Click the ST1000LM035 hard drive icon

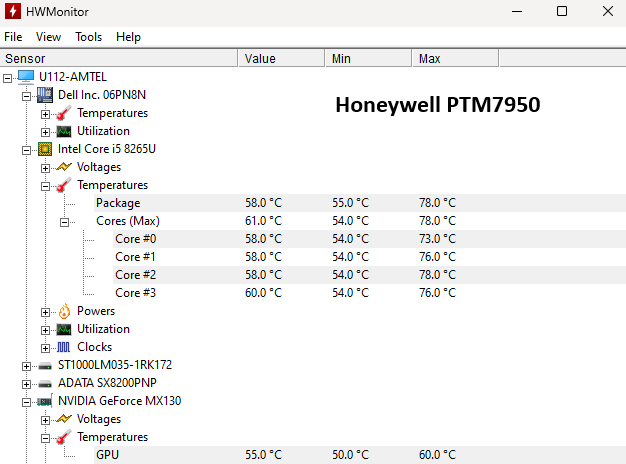click(45, 365)
